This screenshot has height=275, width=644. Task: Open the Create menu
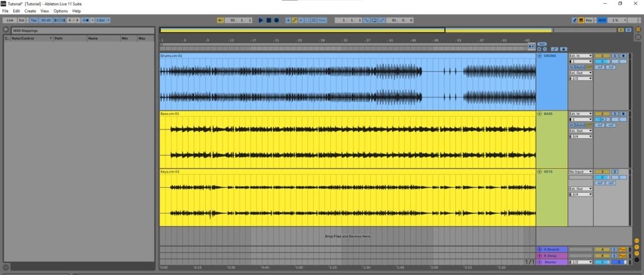tap(30, 11)
